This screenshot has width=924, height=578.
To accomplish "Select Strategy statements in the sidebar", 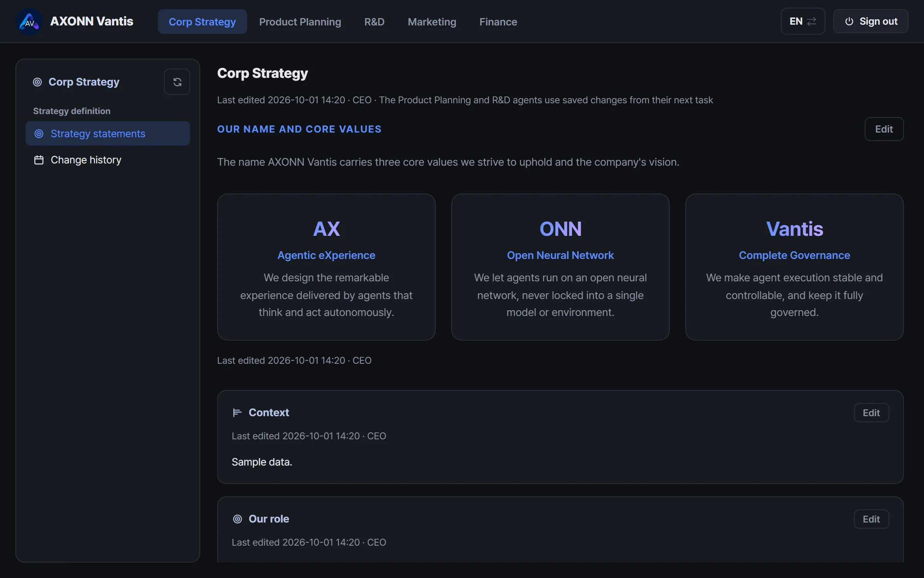I will pos(108,134).
